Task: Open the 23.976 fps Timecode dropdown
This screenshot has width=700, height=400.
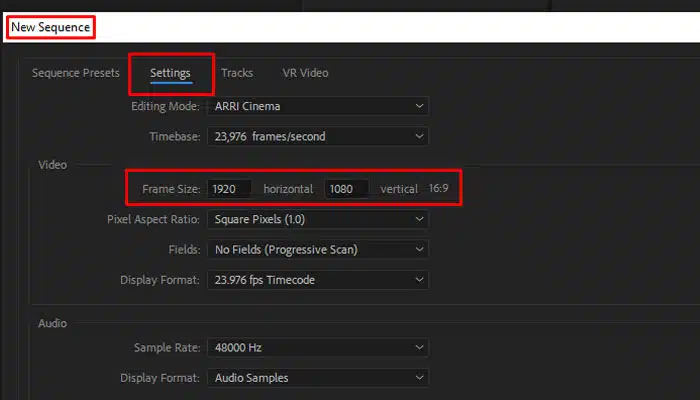Action: pos(318,280)
